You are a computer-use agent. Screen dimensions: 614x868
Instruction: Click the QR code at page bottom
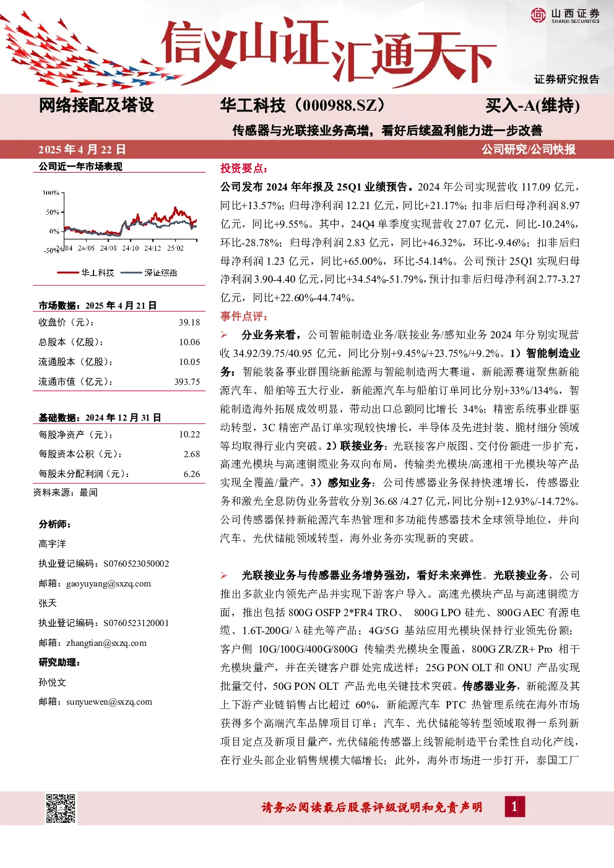click(x=61, y=808)
